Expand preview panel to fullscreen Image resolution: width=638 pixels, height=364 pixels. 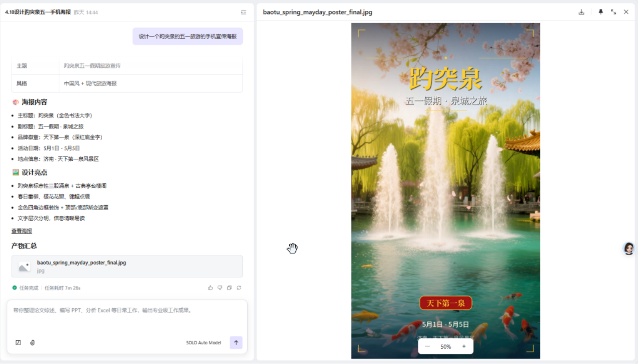613,12
